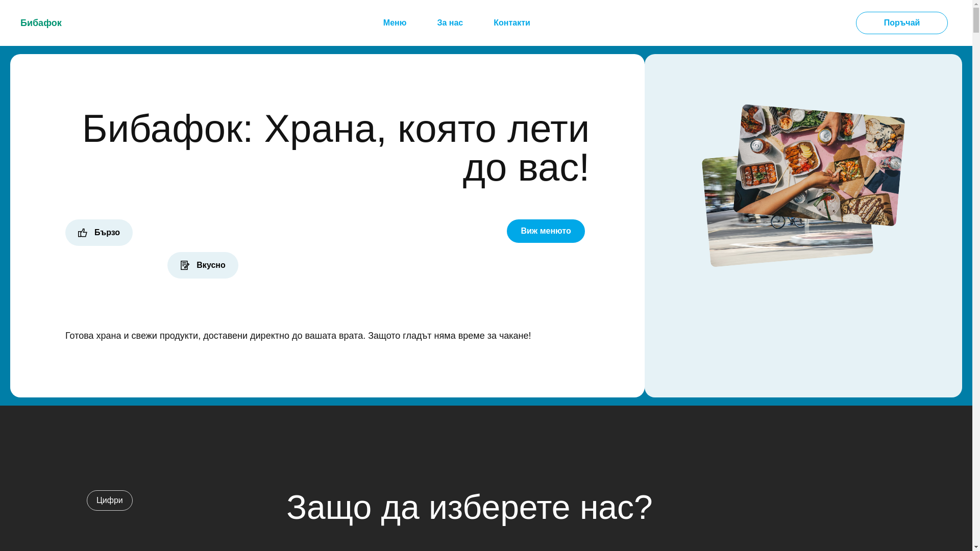Click the Цифри tag in dark section
Screen dimensions: 980x551
click(x=110, y=500)
